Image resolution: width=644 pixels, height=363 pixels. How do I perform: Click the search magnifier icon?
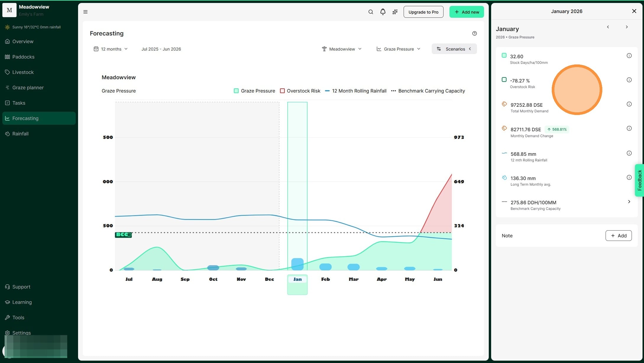pos(370,12)
